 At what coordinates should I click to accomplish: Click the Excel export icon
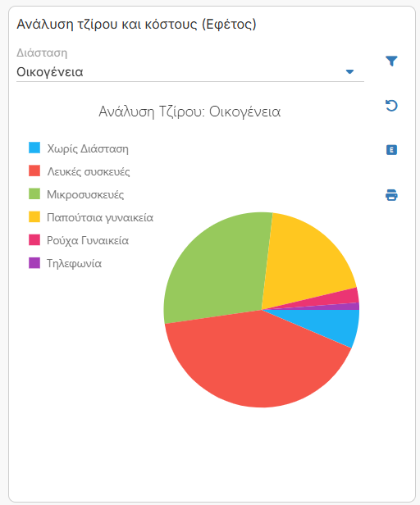tap(391, 150)
